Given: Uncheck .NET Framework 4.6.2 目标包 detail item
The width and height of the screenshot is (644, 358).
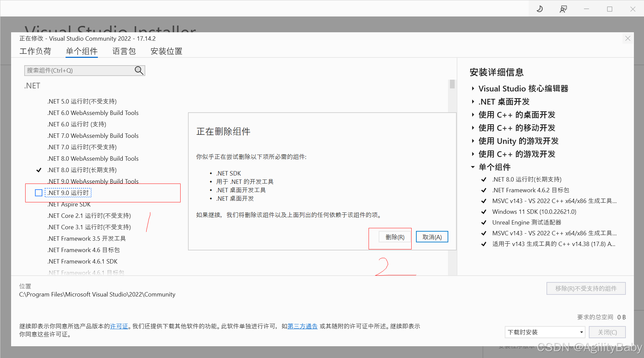Looking at the screenshot, I should 484,190.
